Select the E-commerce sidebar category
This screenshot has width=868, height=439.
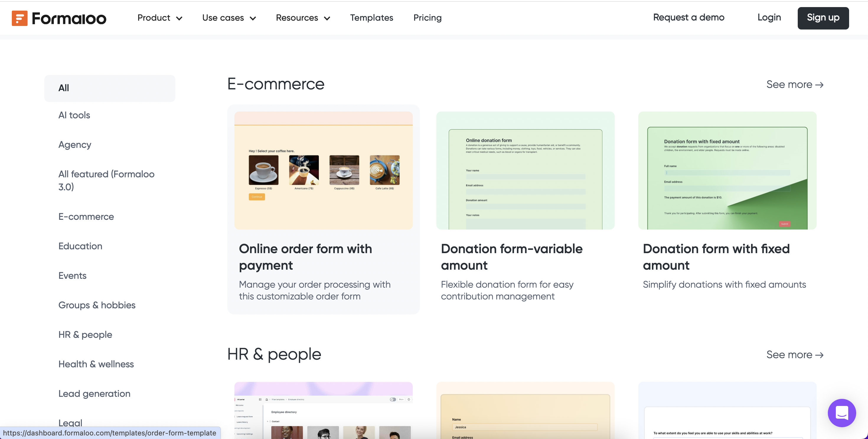coord(86,217)
